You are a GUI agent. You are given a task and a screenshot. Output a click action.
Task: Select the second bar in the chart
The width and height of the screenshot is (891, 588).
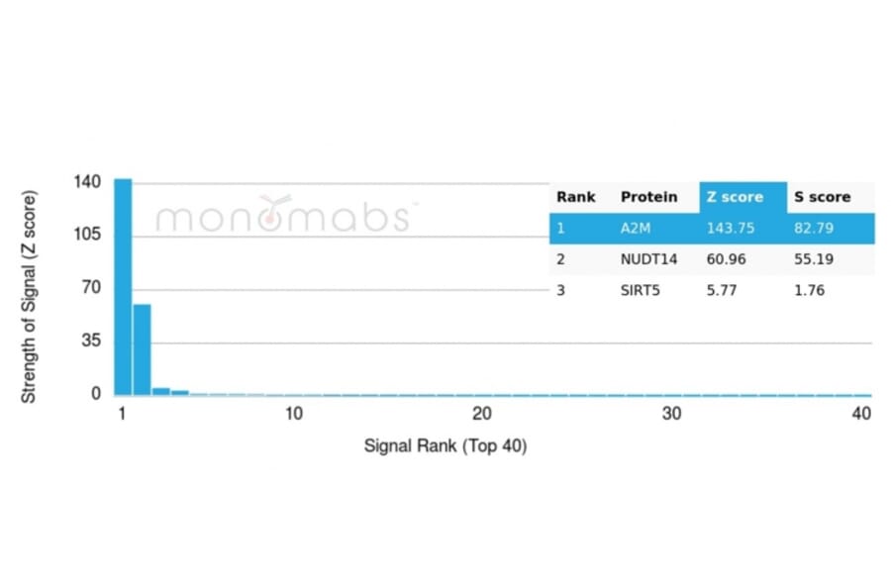pos(142,348)
